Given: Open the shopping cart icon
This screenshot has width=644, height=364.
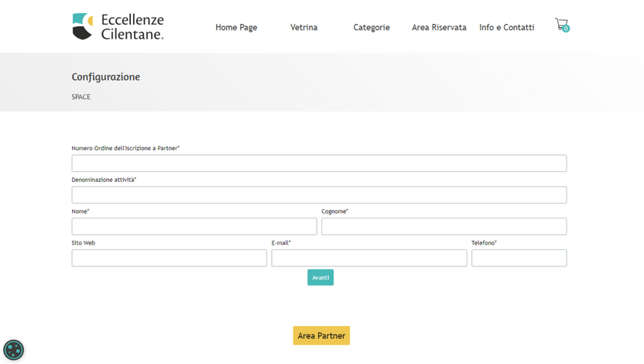Looking at the screenshot, I should tap(561, 24).
